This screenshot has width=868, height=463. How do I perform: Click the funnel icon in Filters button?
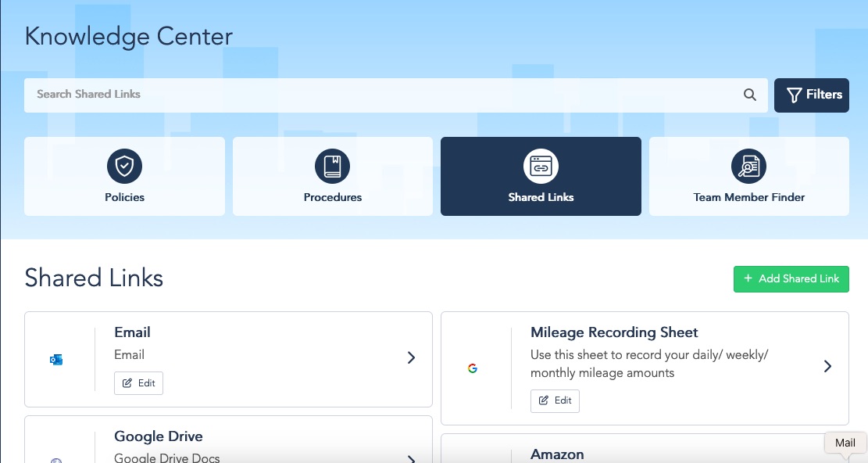coord(794,95)
